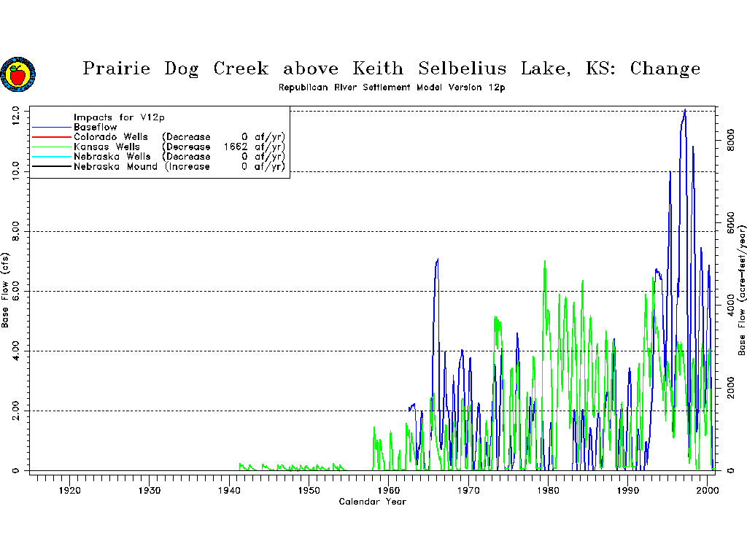Select the "Kansas Wells" legend label
Image resolution: width=747 pixels, height=560 pixels.
tap(107, 147)
